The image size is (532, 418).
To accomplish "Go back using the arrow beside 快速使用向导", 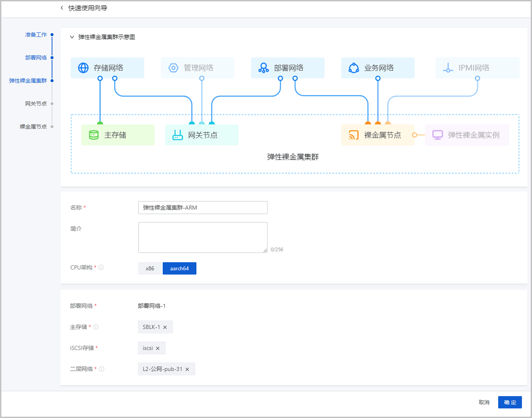I will coord(62,8).
